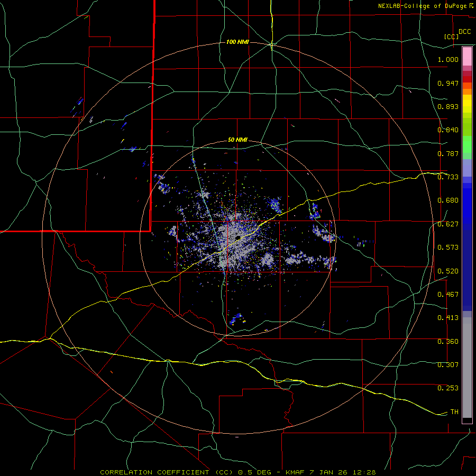
Task: Click the 0.733 legend value
Action: coord(448,177)
